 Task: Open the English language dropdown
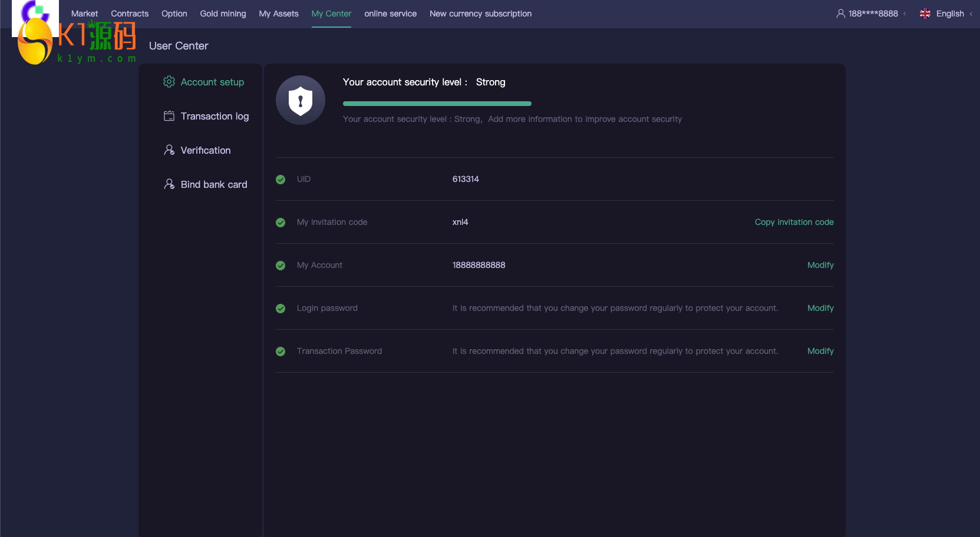pyautogui.click(x=950, y=14)
